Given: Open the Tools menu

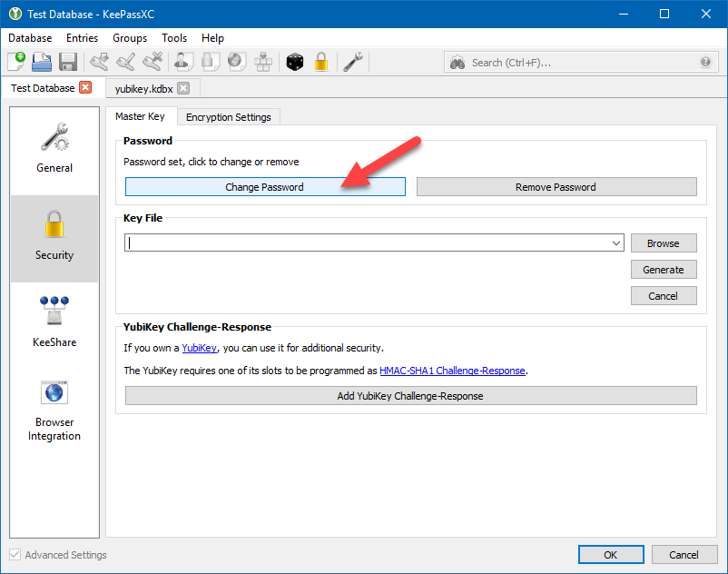Looking at the screenshot, I should 174,38.
